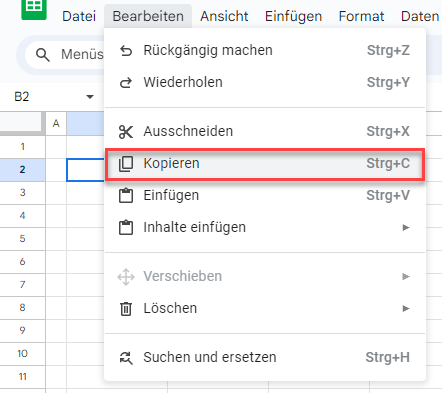Click clipboard icon beside Inhalte einfügen
Image resolution: width=442 pixels, height=393 pixels.
(126, 228)
